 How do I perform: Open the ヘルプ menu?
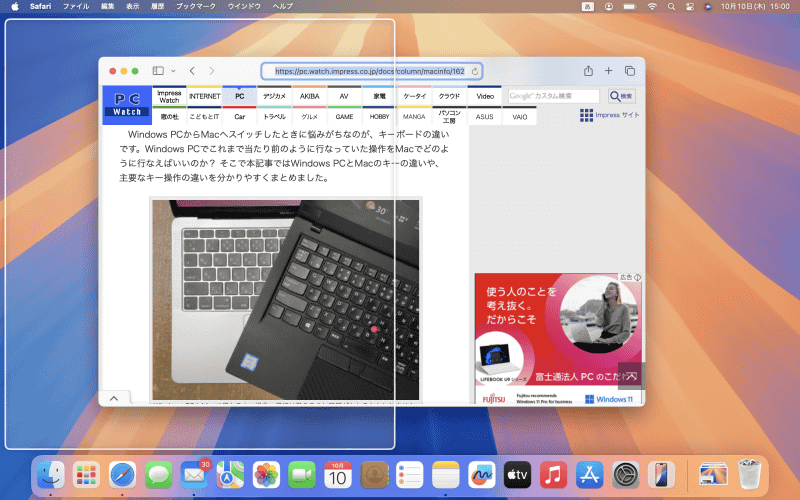point(283,6)
